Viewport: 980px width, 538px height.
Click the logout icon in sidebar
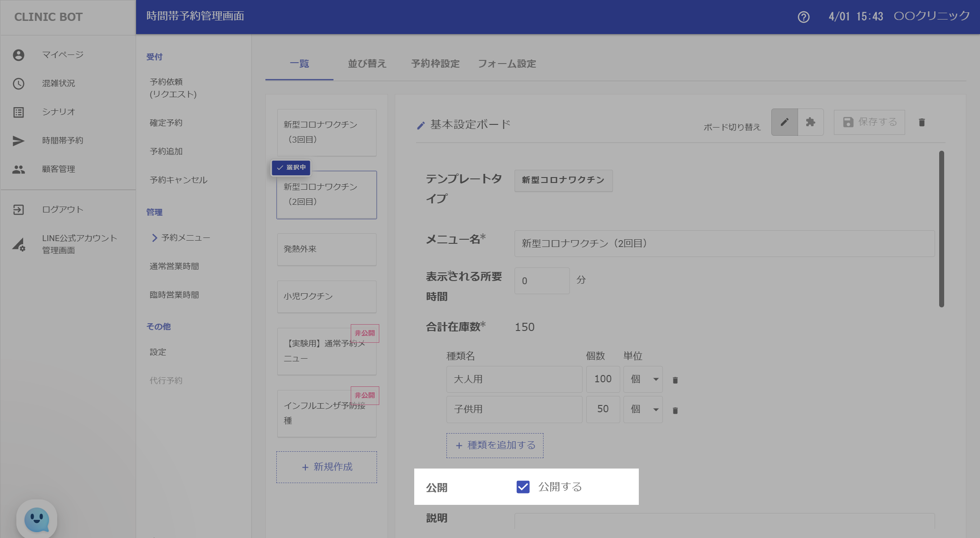[19, 210]
